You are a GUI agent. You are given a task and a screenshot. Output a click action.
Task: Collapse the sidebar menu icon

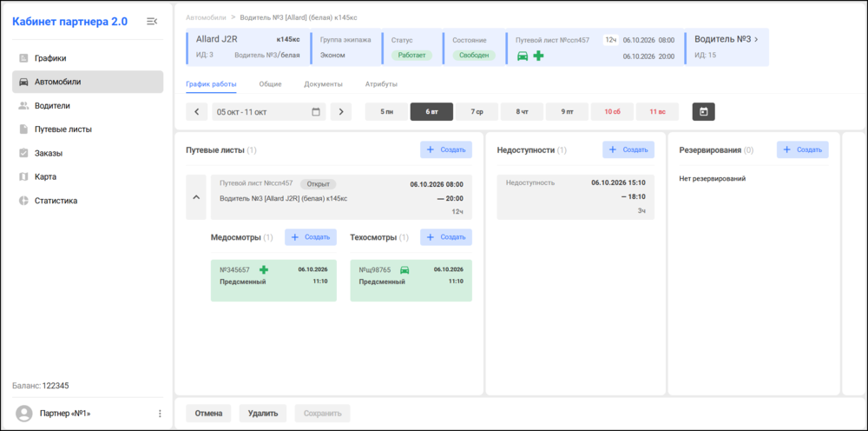(152, 21)
